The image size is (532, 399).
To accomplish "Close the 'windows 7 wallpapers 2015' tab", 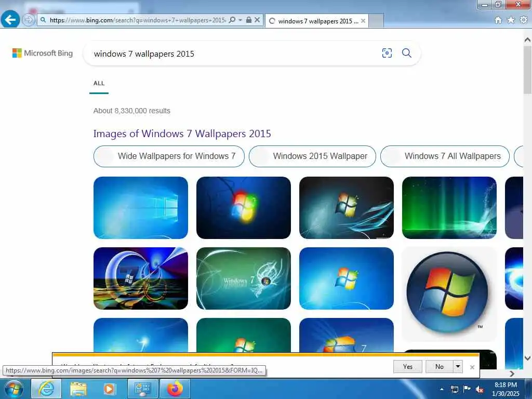I will [363, 21].
